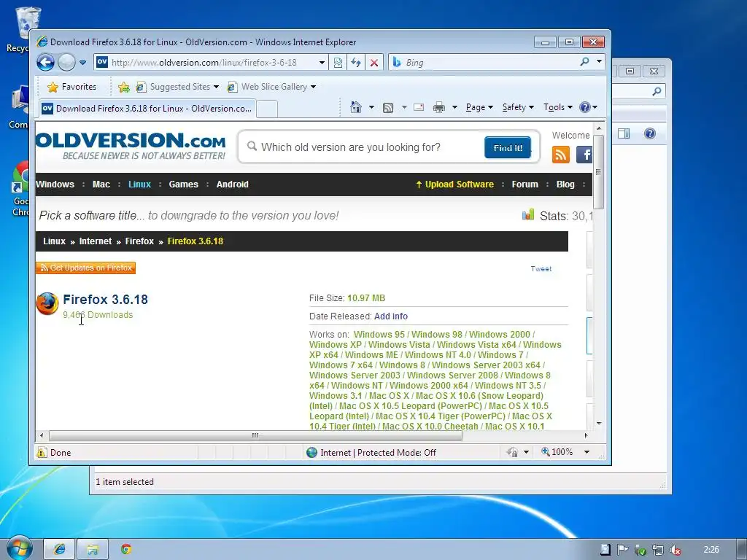Open the Windows Start button
Screen dimensions: 747x560
click(20, 548)
